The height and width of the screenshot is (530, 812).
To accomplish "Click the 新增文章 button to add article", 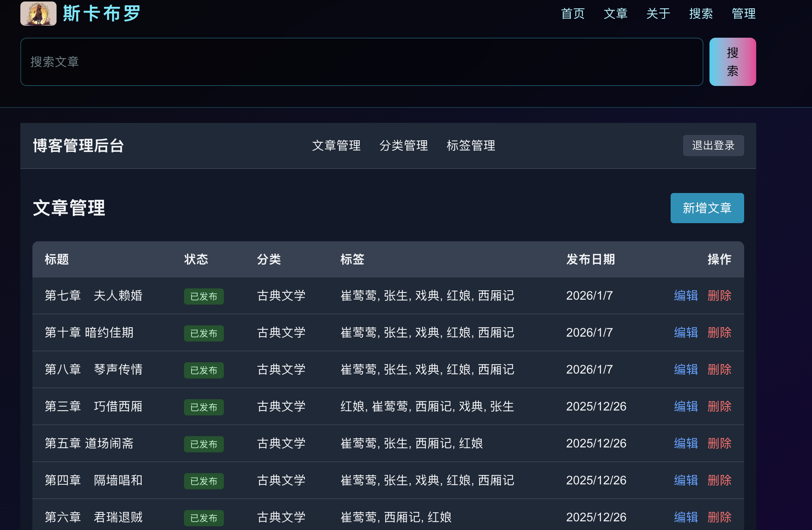I will (x=706, y=208).
